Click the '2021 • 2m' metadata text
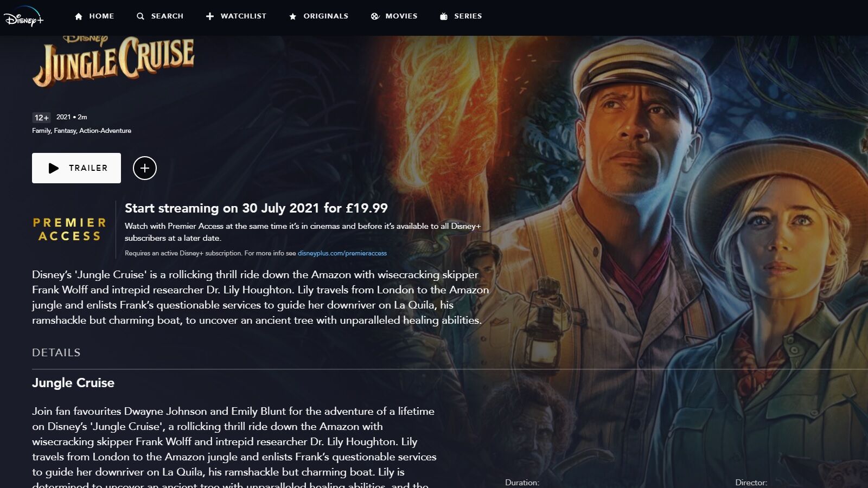 click(72, 117)
